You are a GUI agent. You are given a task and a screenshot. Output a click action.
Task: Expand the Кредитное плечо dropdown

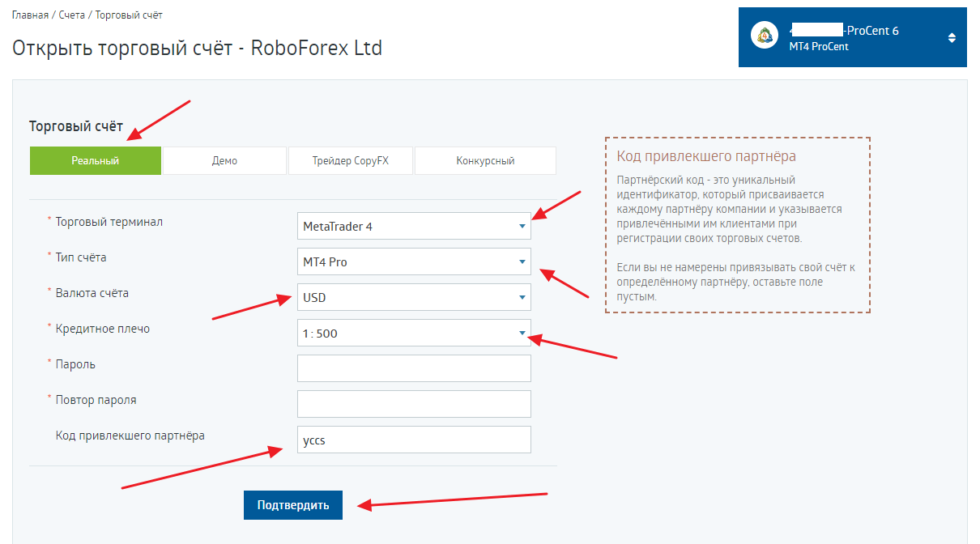[414, 333]
